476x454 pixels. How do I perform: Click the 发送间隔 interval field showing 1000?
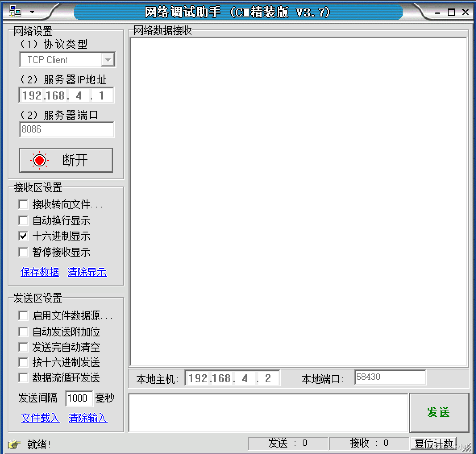point(79,398)
